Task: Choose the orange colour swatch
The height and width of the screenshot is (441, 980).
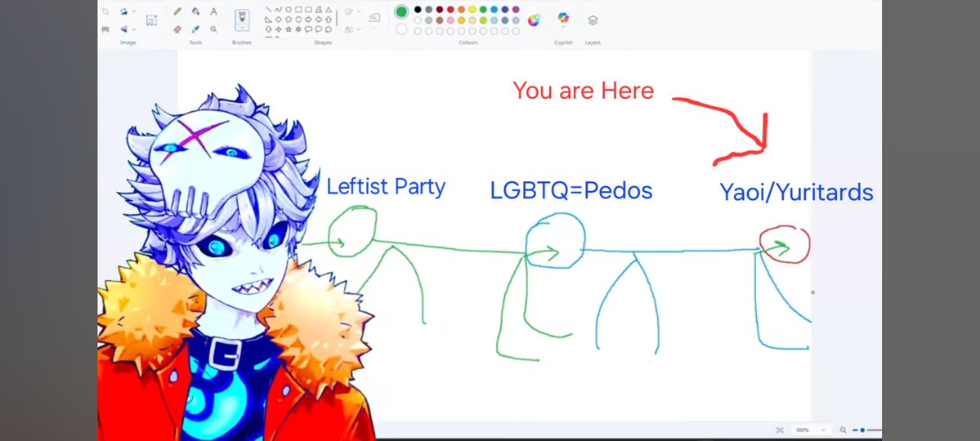Action: click(461, 9)
